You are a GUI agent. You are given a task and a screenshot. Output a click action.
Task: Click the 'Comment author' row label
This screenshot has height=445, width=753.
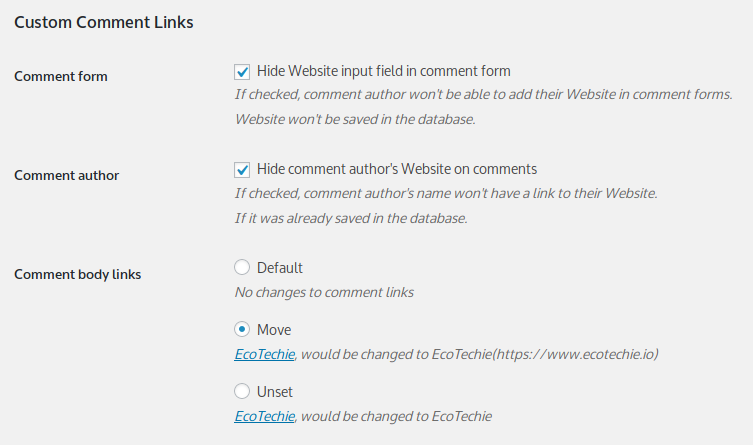pyautogui.click(x=67, y=175)
